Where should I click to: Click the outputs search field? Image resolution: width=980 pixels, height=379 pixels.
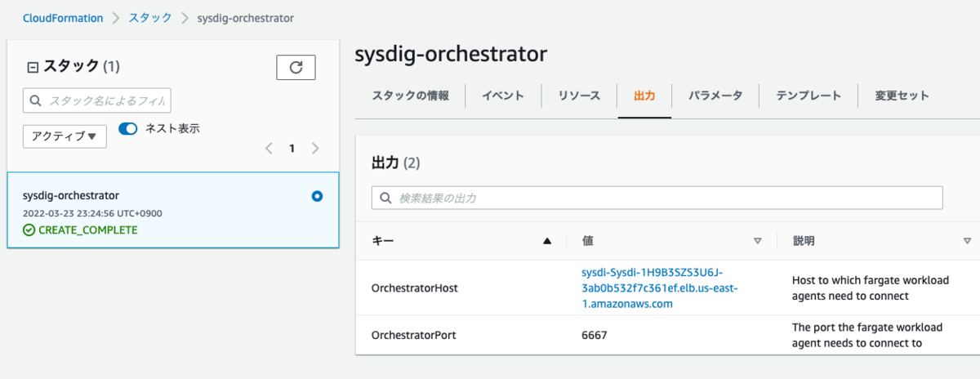pos(657,198)
